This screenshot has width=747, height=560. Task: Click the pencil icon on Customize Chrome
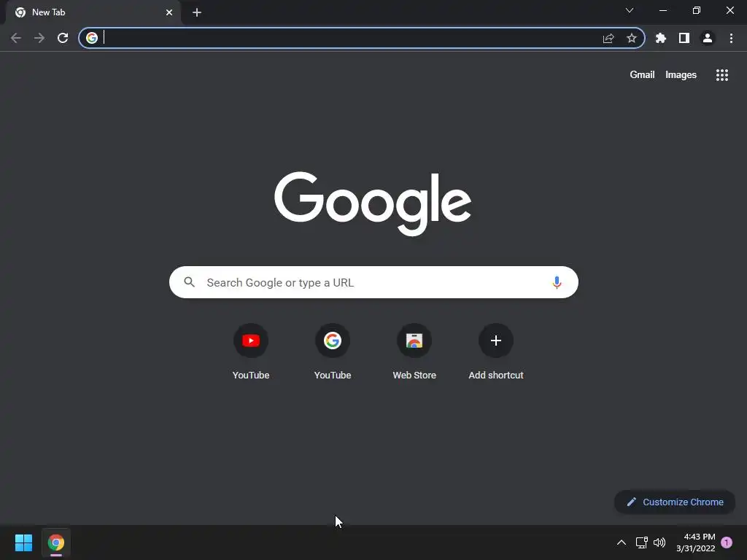pyautogui.click(x=632, y=502)
